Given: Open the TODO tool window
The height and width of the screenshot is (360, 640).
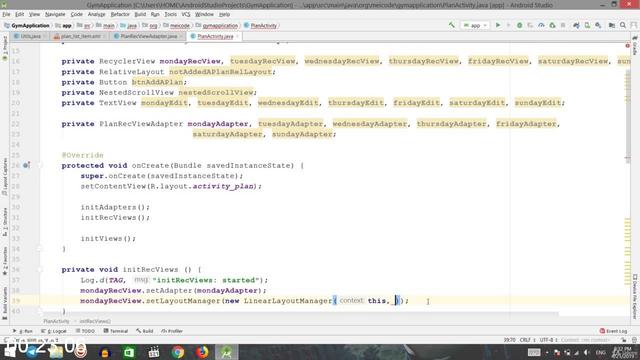Looking at the screenshot, I should click(85, 331).
